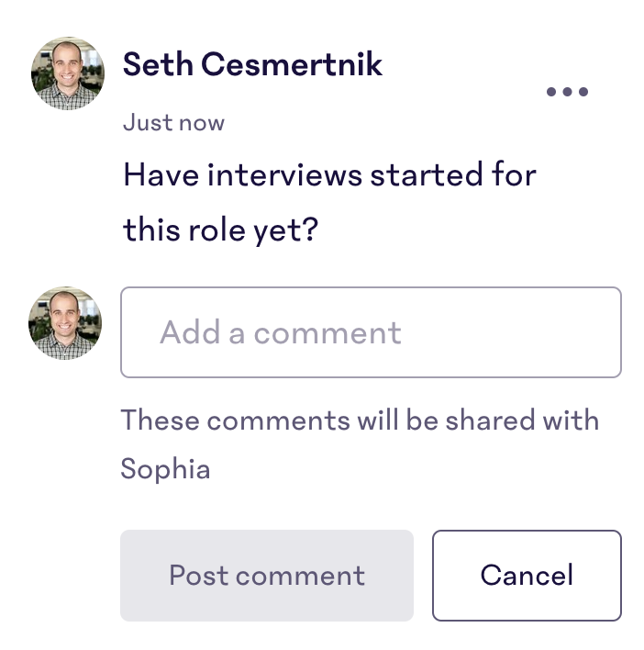Screen dimensions: 644x650
Task: Click the Just now timestamp
Action: coord(173,123)
